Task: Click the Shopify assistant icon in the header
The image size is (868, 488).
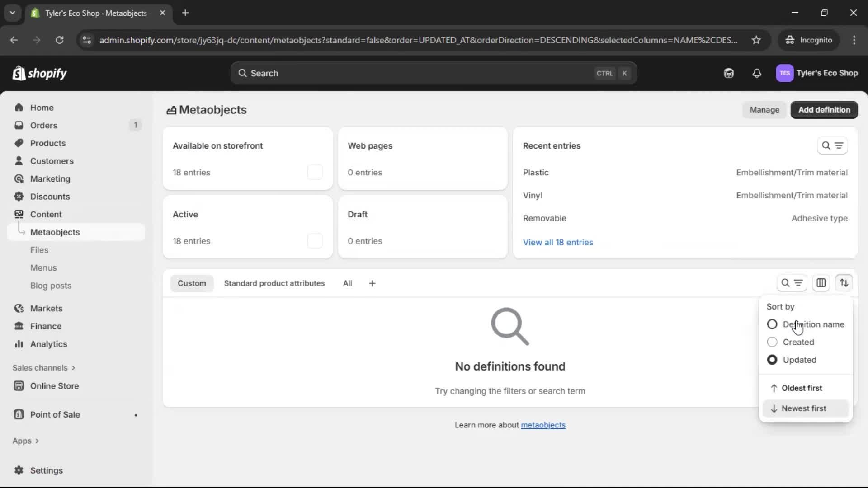Action: tap(729, 73)
